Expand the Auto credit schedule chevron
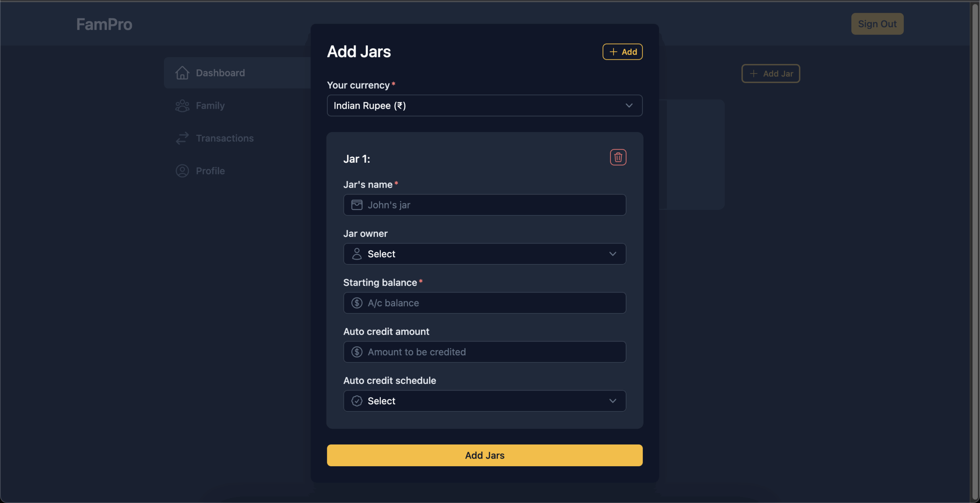980x503 pixels. tap(612, 401)
